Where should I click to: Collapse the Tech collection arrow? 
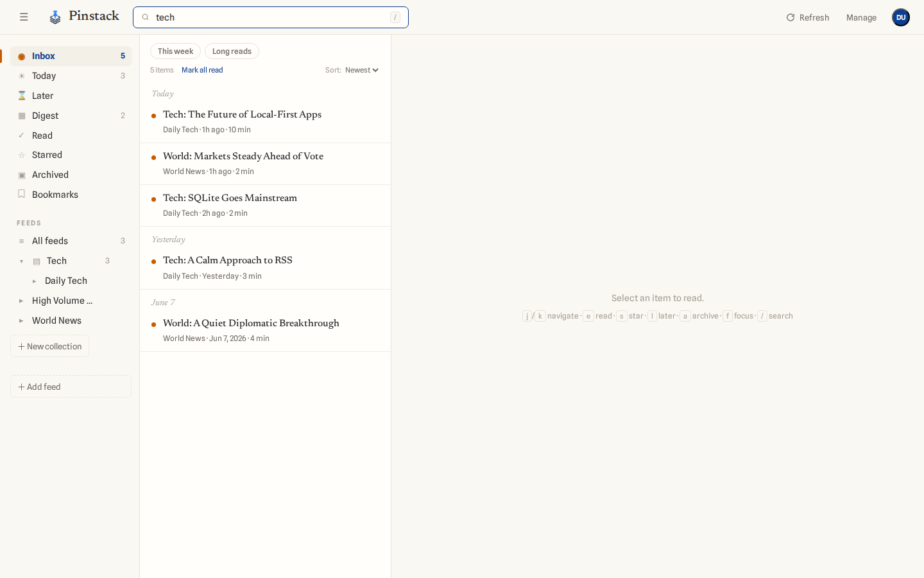pos(21,261)
